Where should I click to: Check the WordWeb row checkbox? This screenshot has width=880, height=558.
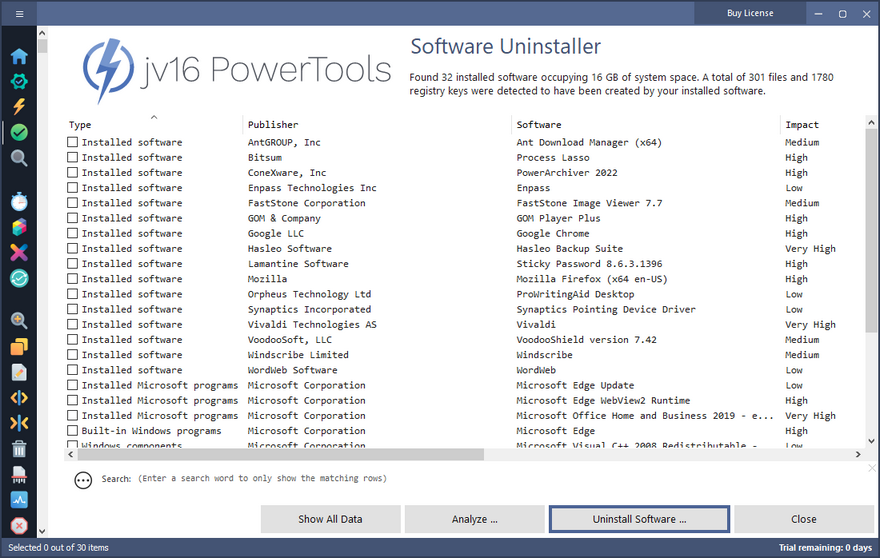click(72, 369)
